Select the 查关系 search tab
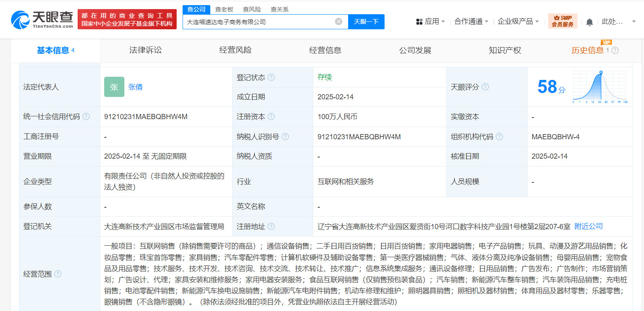The width and height of the screenshot is (644, 311). (280, 9)
